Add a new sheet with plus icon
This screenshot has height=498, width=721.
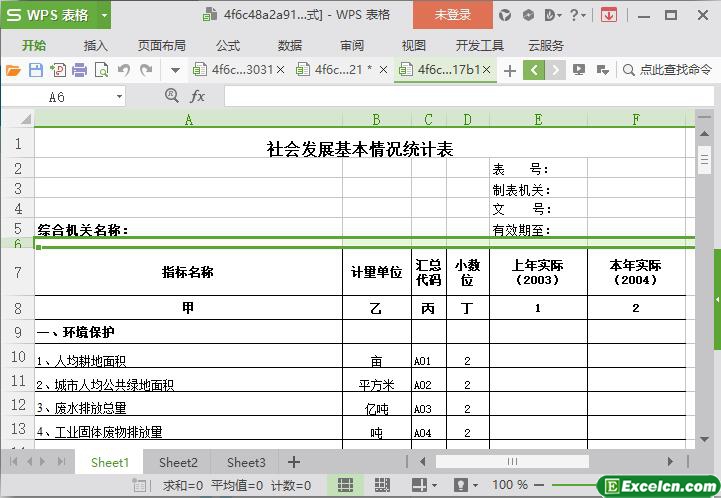(x=294, y=462)
